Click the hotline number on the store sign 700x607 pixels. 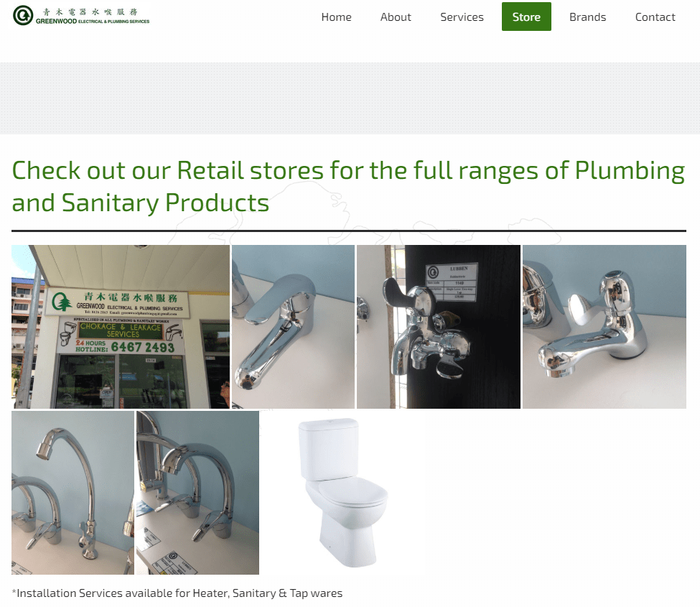(x=143, y=347)
